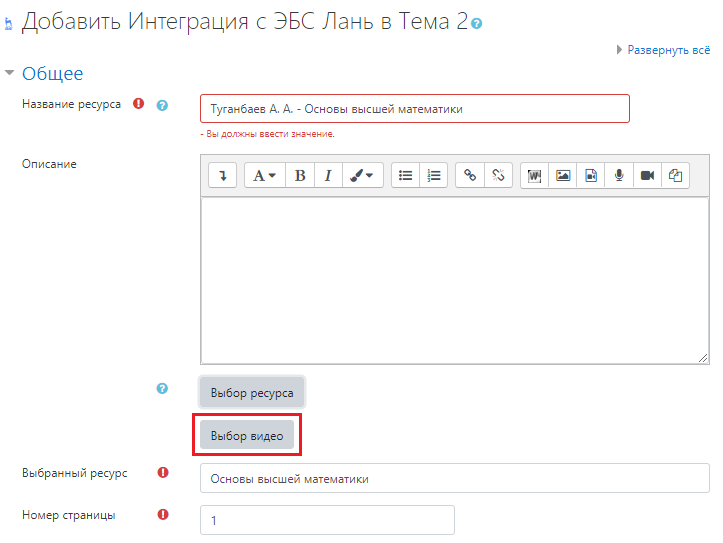The height and width of the screenshot is (543, 723).
Task: Toggle the editor toolbar expand button
Action: [x=222, y=175]
